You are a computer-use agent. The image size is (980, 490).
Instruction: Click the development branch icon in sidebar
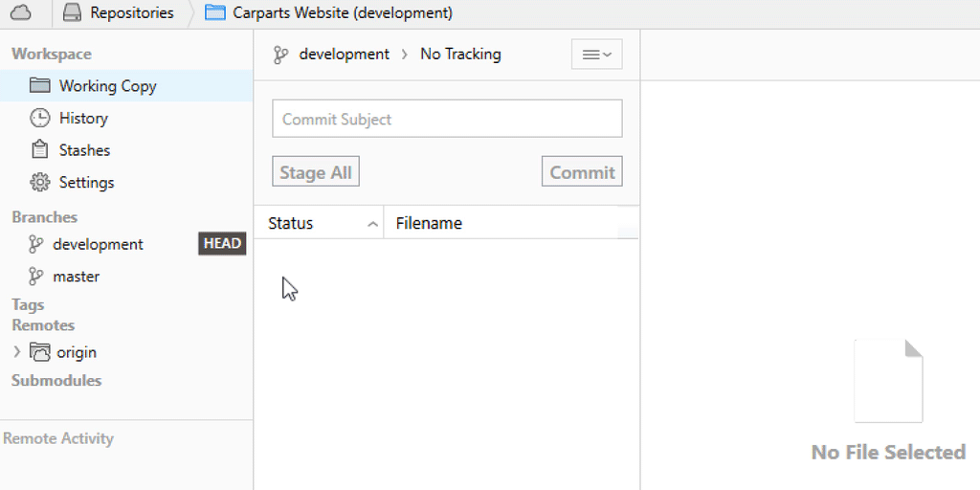36,244
